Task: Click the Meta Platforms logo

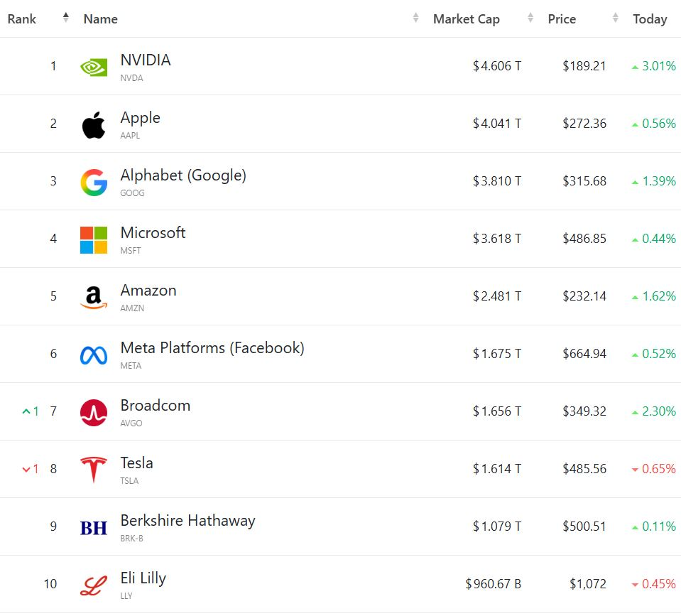Action: tap(94, 355)
